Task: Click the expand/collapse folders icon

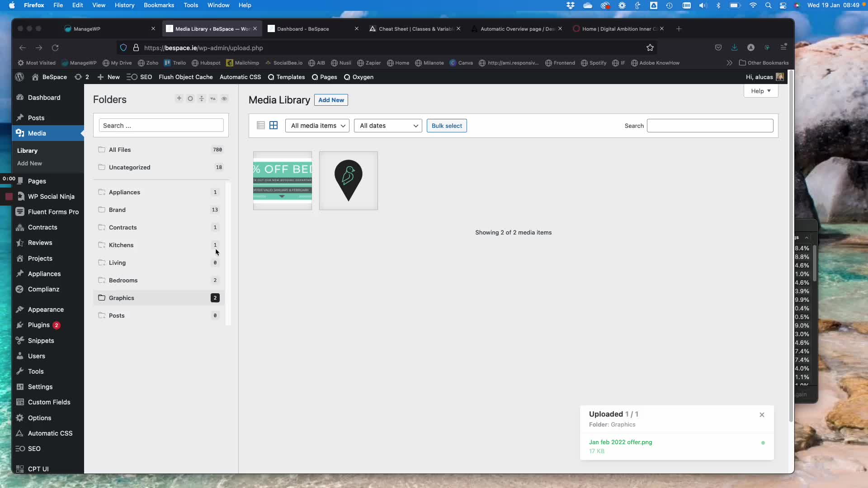Action: point(202,99)
